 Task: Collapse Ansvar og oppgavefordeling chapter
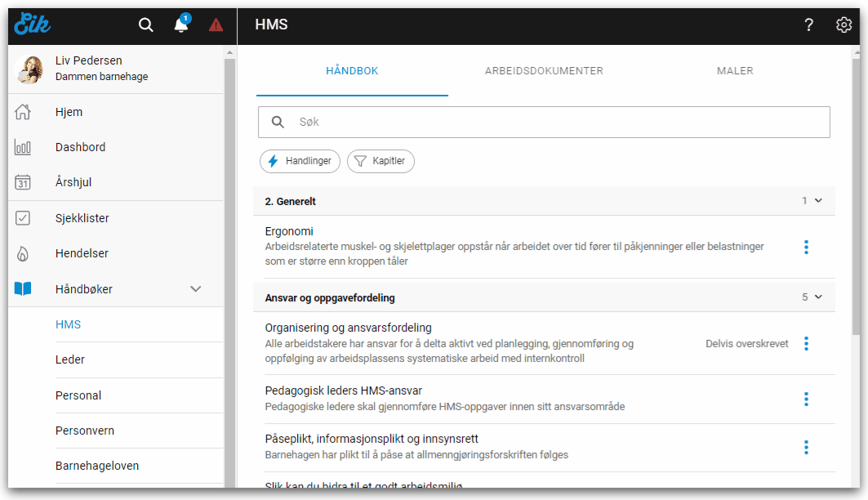[x=818, y=297]
